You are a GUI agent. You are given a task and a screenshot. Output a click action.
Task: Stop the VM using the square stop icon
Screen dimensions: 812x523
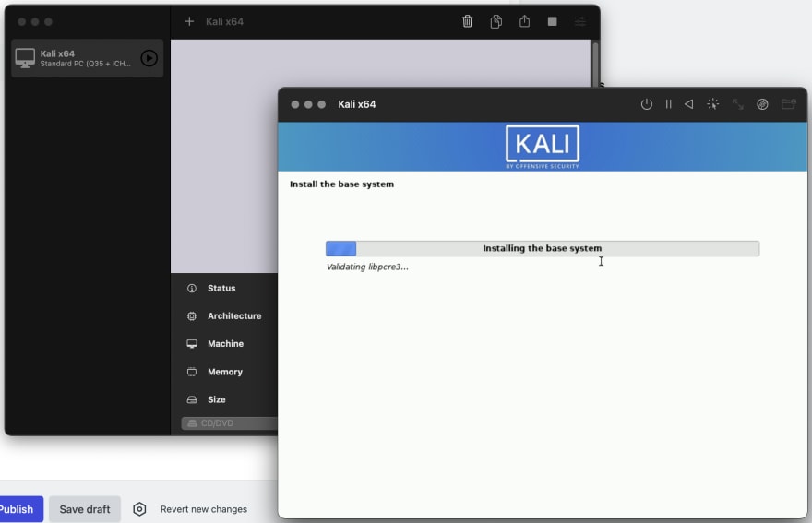(x=553, y=21)
